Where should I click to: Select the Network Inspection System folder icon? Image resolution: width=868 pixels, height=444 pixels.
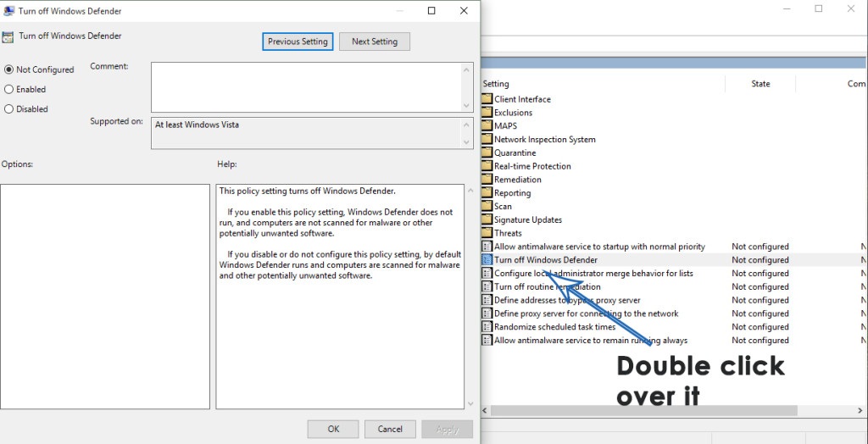coord(487,139)
